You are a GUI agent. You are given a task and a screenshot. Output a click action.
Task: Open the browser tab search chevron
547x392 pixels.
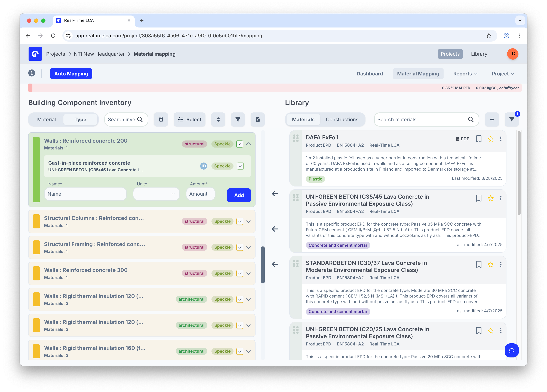520,20
